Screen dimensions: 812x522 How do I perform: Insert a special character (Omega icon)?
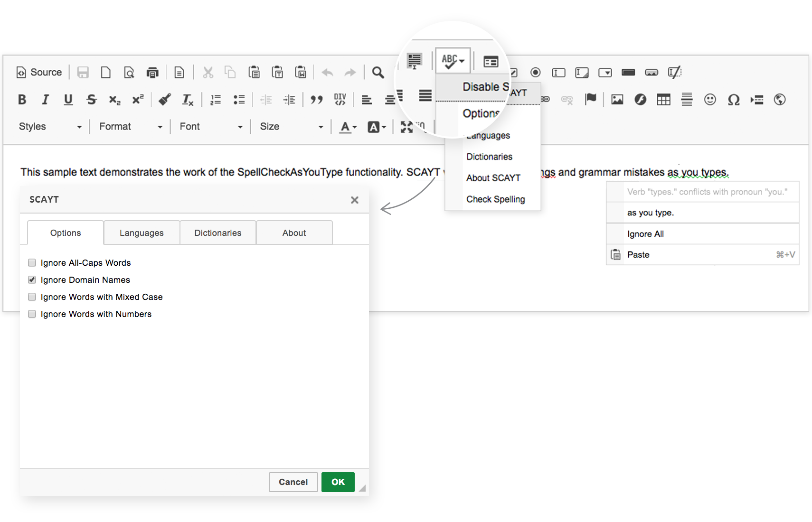[x=734, y=99]
